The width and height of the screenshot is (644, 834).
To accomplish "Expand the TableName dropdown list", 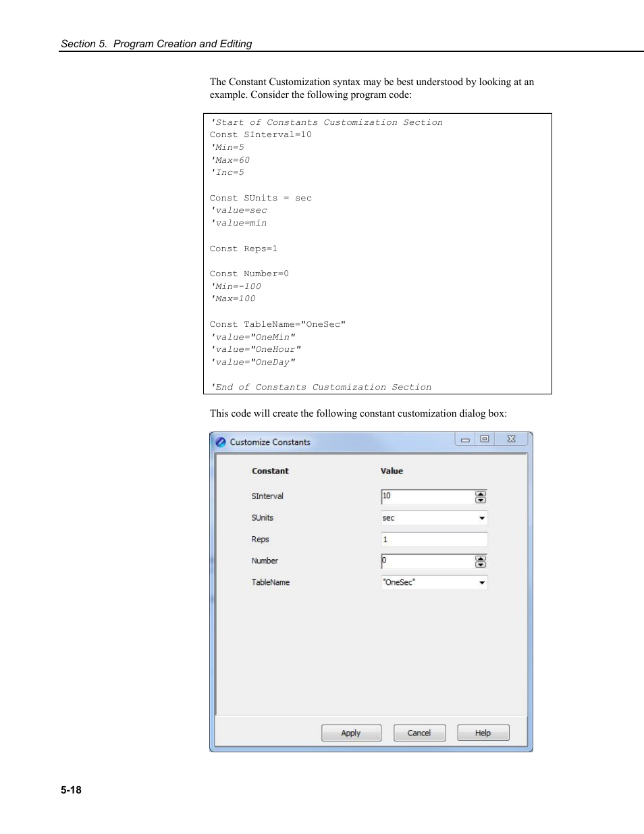I will pyautogui.click(x=482, y=583).
